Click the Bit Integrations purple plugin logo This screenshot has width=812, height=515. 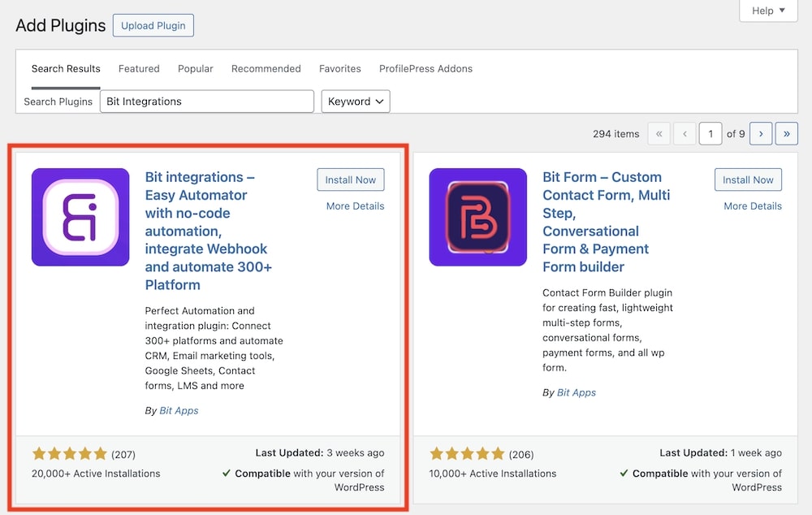(x=80, y=217)
